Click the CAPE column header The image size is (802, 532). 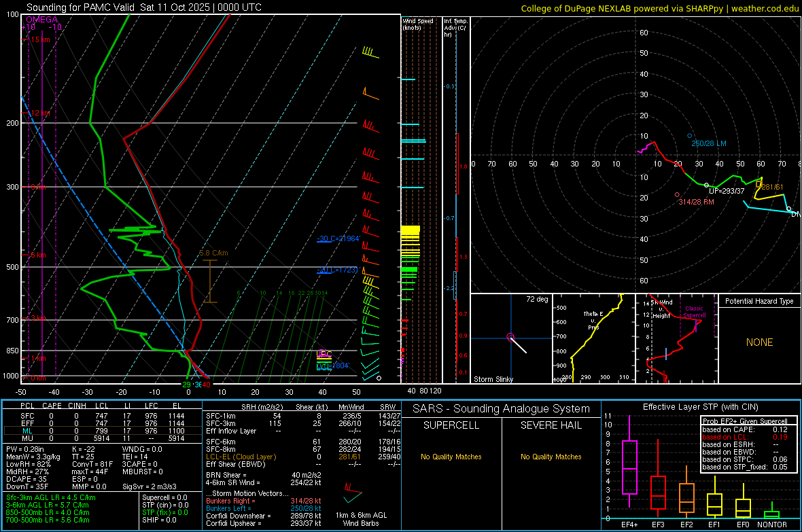(x=52, y=406)
